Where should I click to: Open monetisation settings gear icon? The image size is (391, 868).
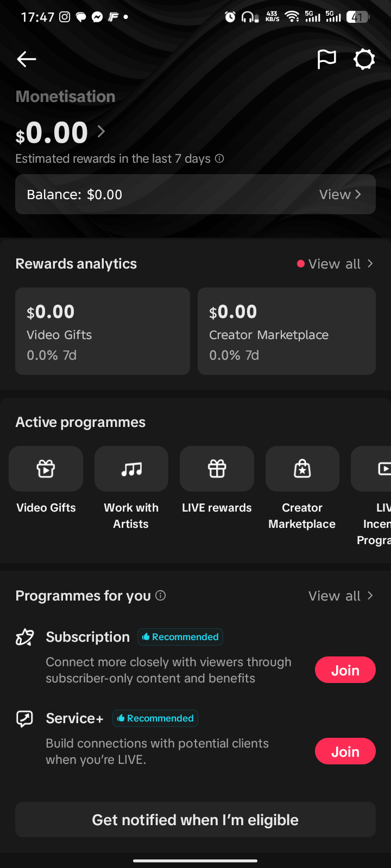coord(364,59)
